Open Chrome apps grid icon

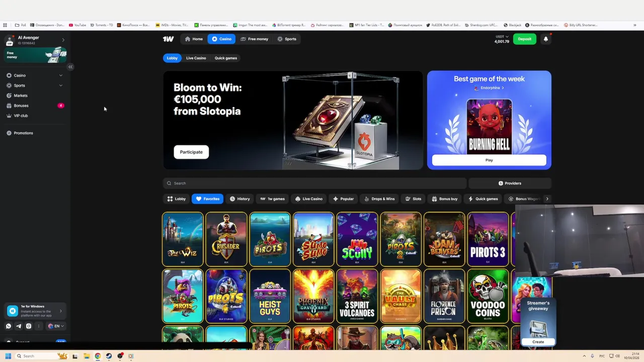coord(5,25)
